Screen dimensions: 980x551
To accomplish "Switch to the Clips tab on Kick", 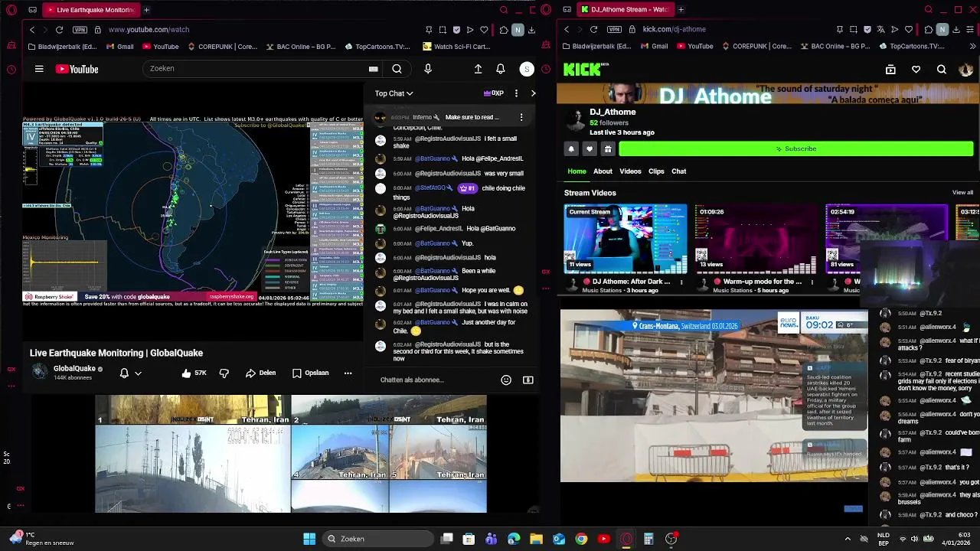I will [x=656, y=171].
